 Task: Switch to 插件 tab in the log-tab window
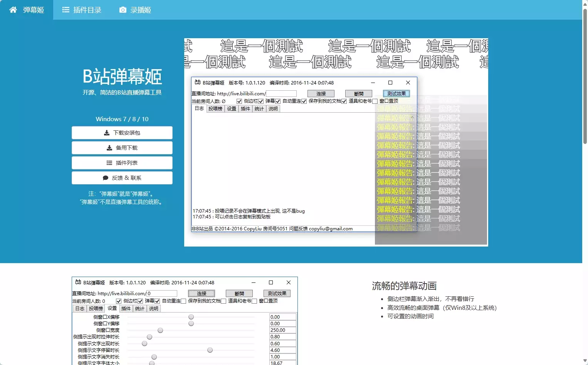(245, 109)
